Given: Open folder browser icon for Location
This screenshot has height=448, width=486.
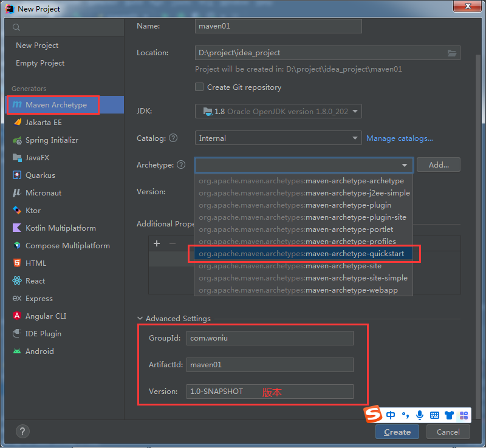Looking at the screenshot, I should [452, 53].
